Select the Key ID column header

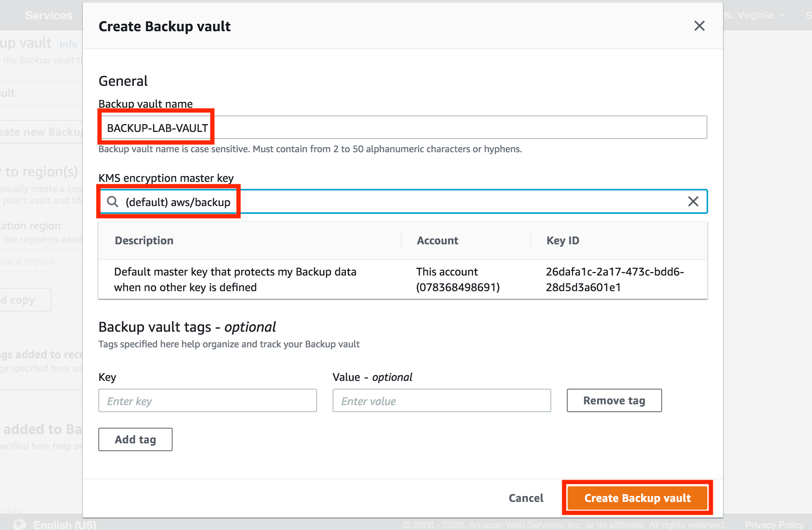click(562, 240)
